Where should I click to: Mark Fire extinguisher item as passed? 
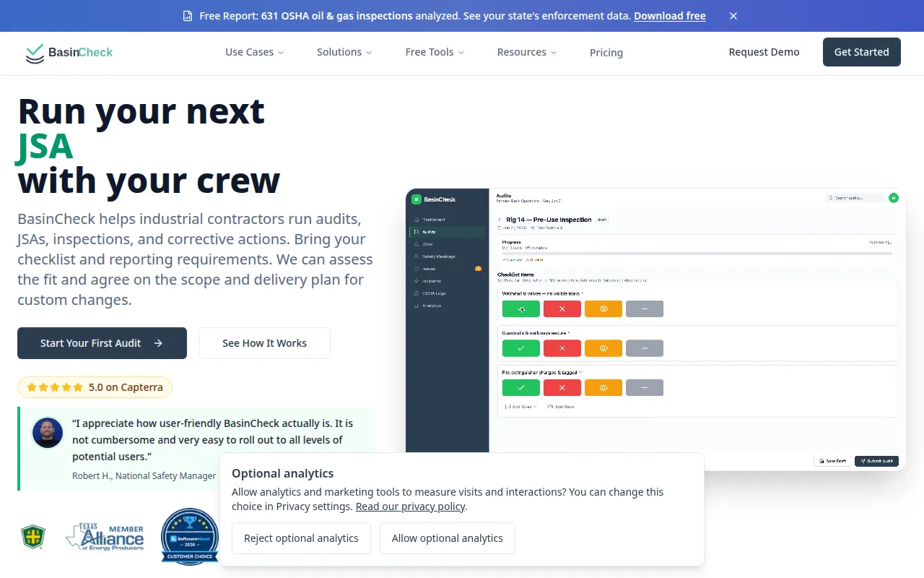coord(521,388)
